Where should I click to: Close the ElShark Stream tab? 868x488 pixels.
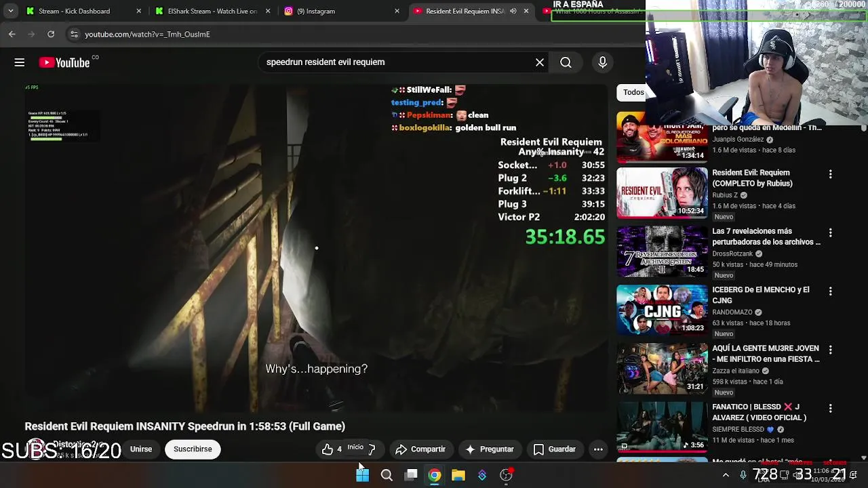point(268,11)
